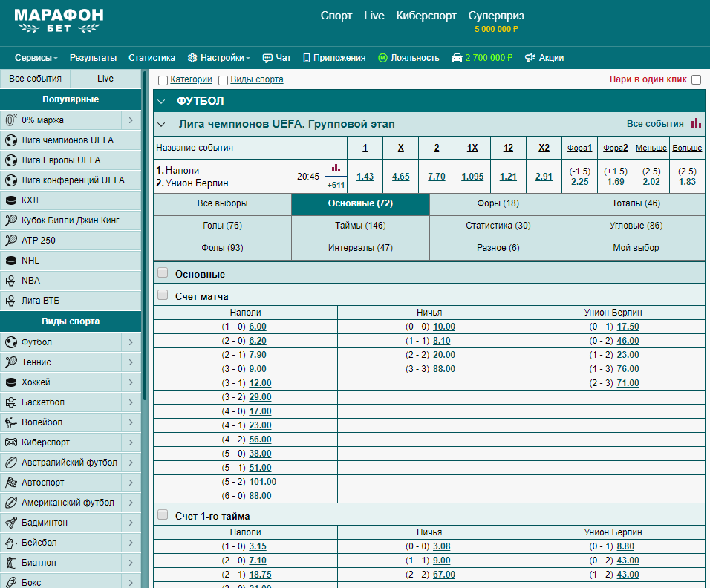Image resolution: width=710 pixels, height=588 pixels.
Task: Bet on Napoli win odds 1.43
Action: [365, 177]
